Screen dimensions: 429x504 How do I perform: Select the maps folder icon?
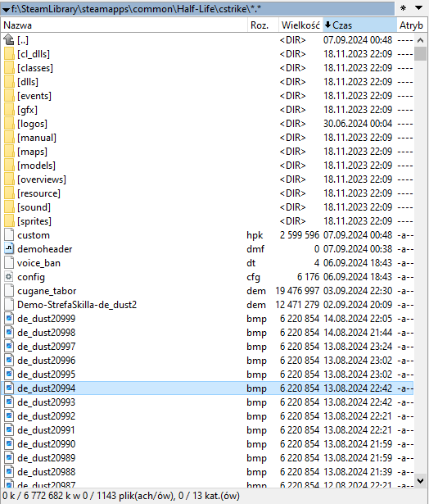9,152
